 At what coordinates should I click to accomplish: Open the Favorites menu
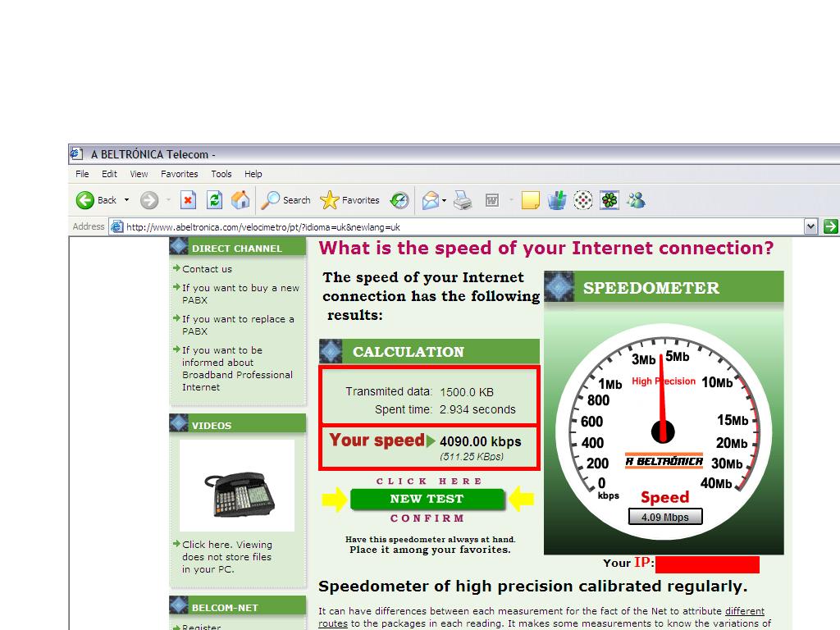click(180, 174)
